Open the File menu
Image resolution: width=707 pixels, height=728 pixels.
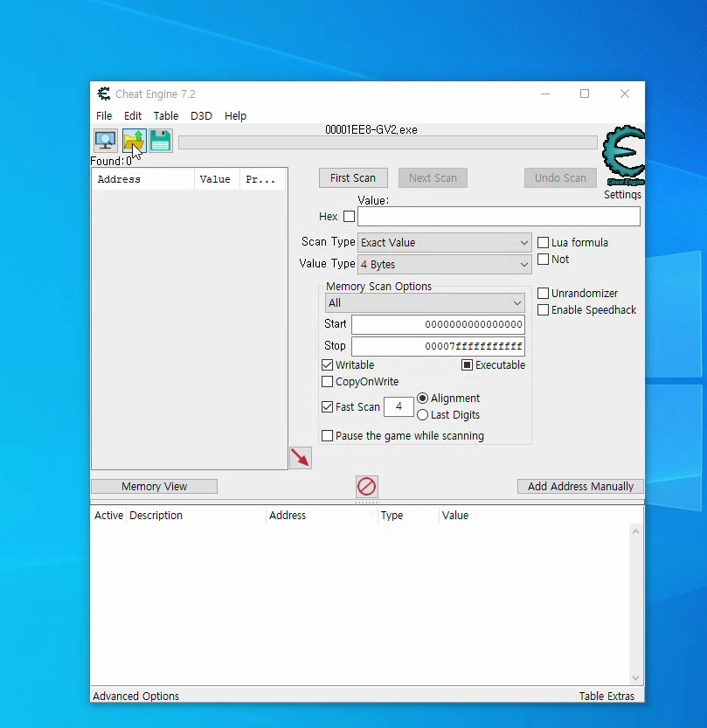tap(104, 115)
